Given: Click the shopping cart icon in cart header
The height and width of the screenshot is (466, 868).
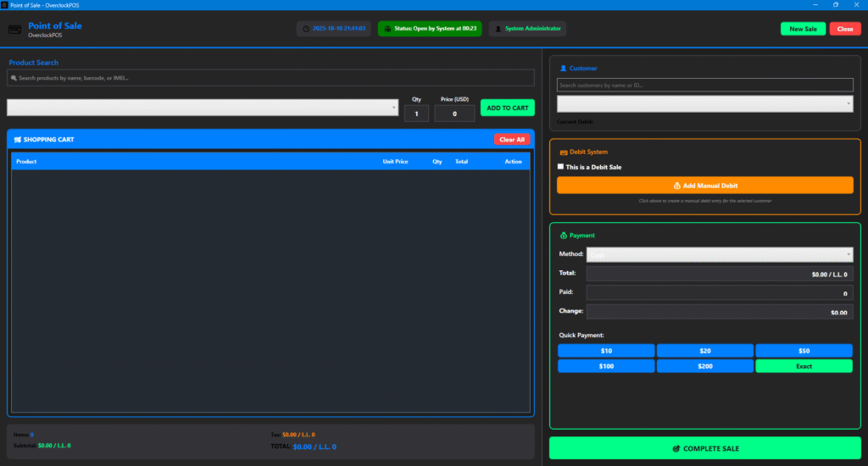Looking at the screenshot, I should (18, 140).
